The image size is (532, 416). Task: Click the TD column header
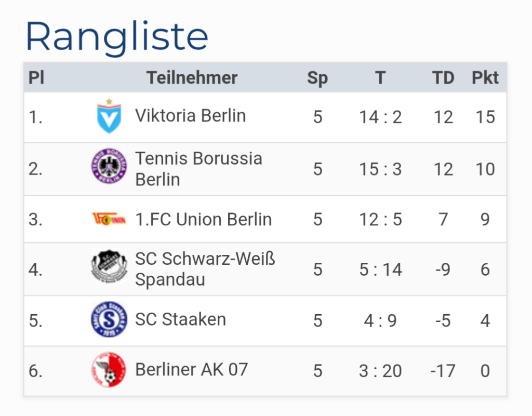tap(443, 78)
